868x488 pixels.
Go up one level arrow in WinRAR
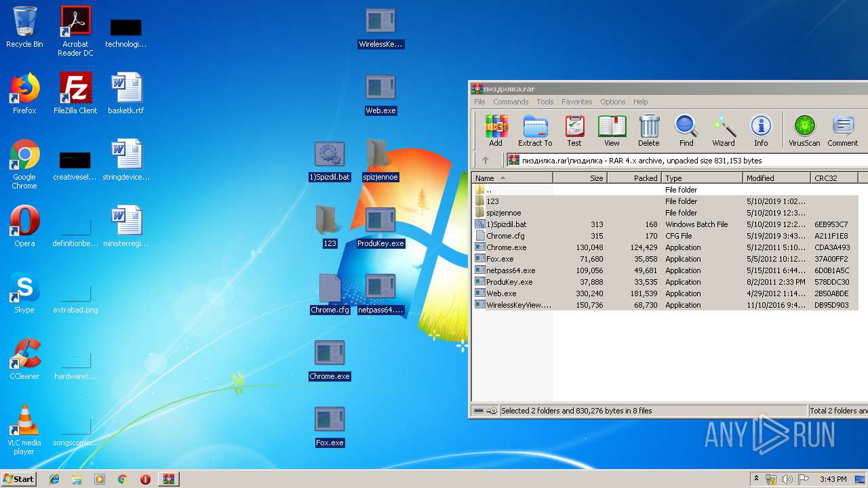click(486, 161)
